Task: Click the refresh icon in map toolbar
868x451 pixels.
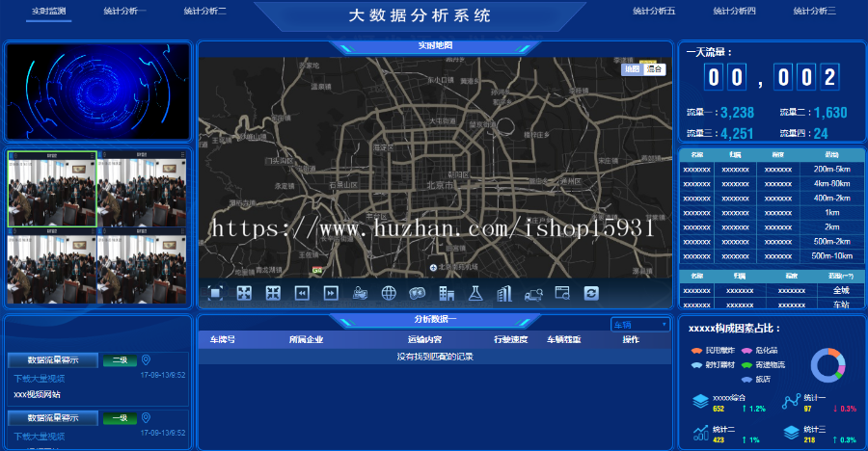Action: pyautogui.click(x=591, y=293)
